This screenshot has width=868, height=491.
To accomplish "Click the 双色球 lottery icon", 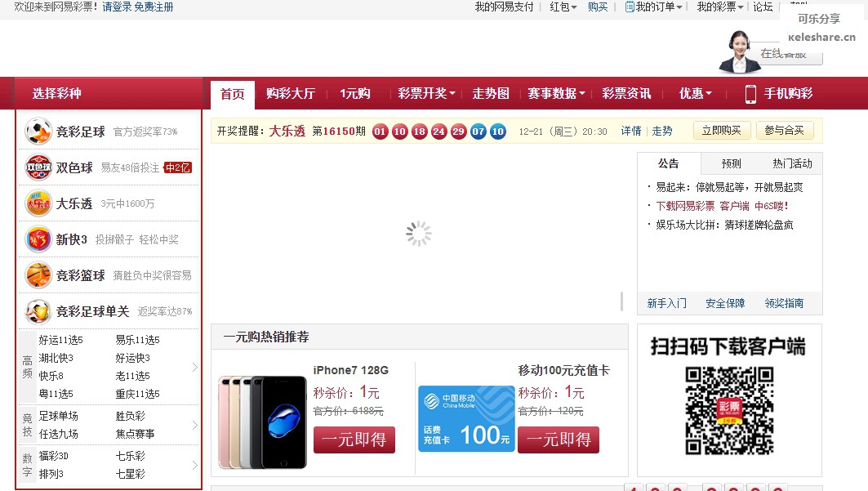I will click(38, 167).
